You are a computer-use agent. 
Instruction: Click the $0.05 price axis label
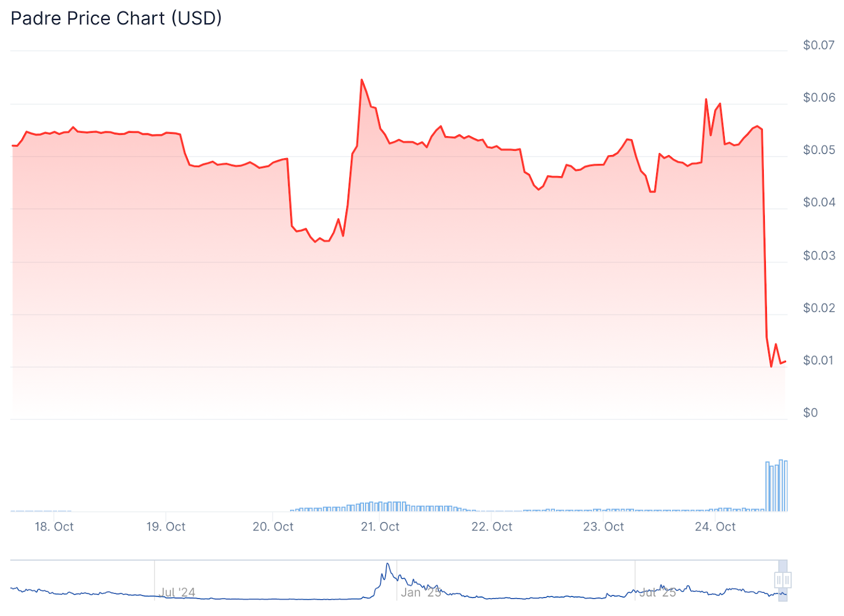point(819,150)
